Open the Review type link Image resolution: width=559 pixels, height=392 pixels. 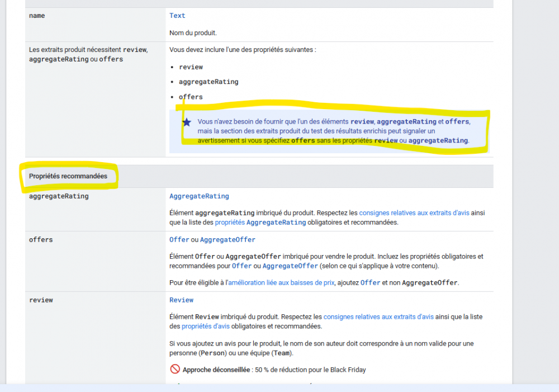181,300
